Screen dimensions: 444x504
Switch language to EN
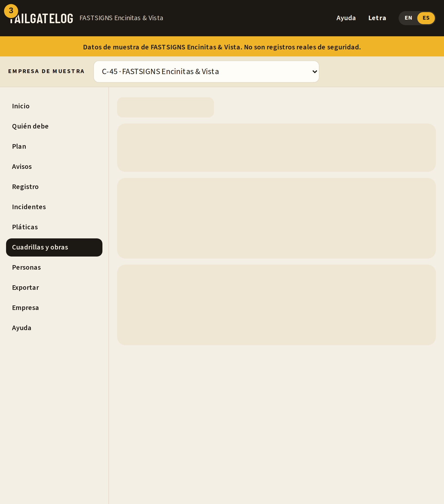click(x=408, y=18)
